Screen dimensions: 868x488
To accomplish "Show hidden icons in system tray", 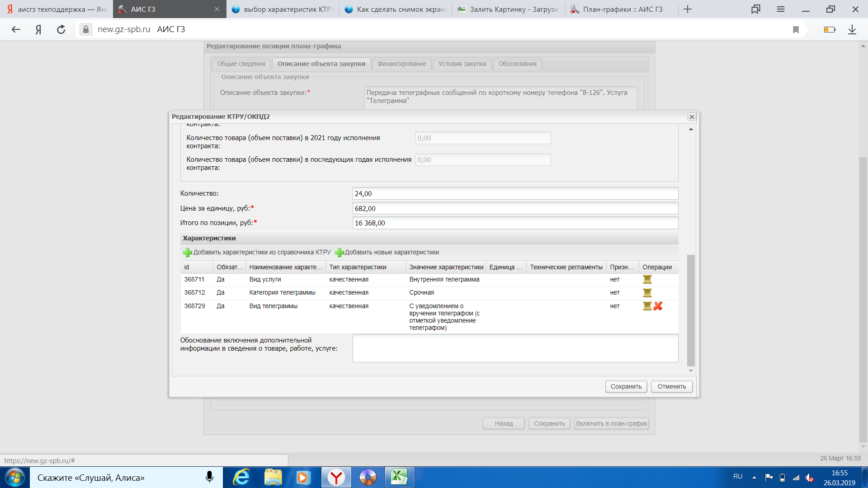I will tap(754, 477).
